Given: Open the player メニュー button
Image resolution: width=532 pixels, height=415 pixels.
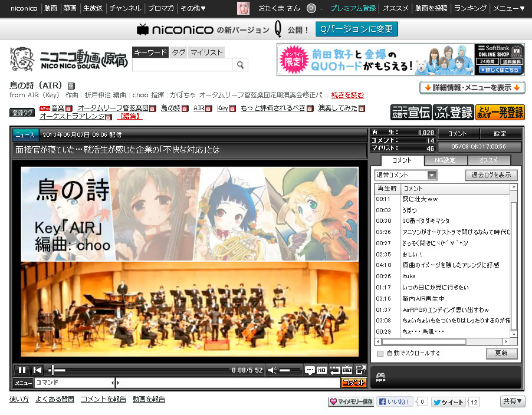Looking at the screenshot, I should pos(23,383).
